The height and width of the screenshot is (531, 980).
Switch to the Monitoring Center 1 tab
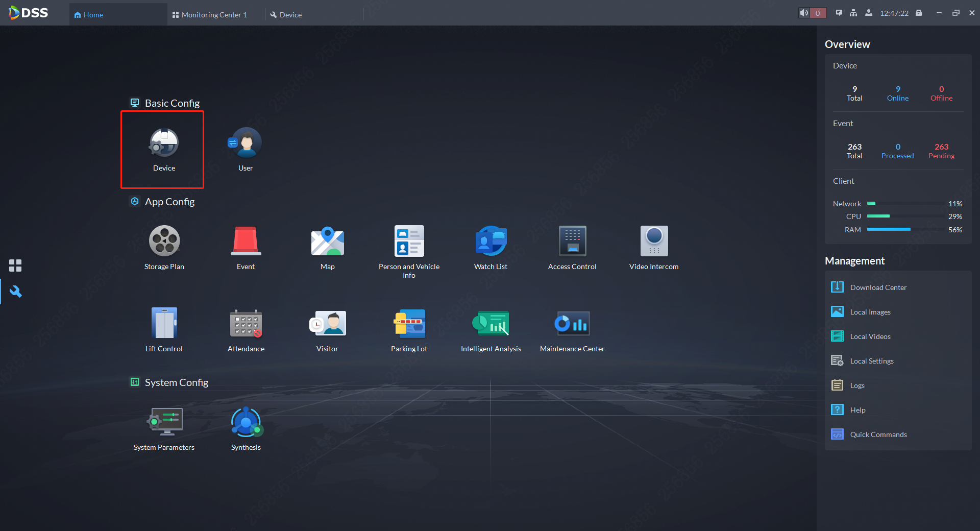pyautogui.click(x=214, y=15)
